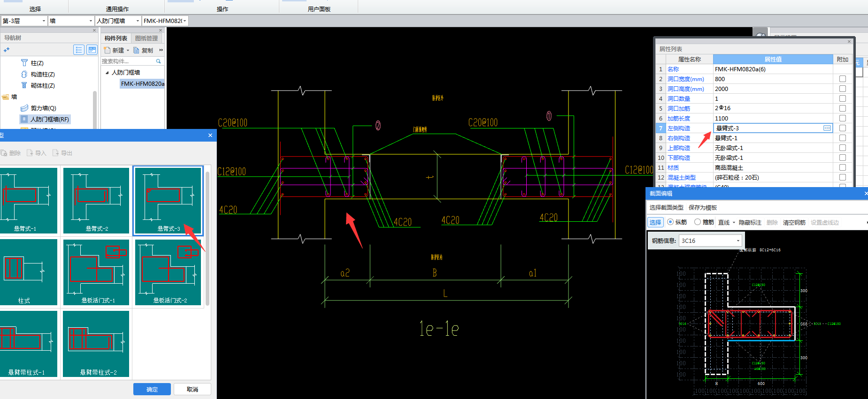Click the 砌体柱(Z) masonry column icon
Screen dimensions: 868x399
pos(24,85)
